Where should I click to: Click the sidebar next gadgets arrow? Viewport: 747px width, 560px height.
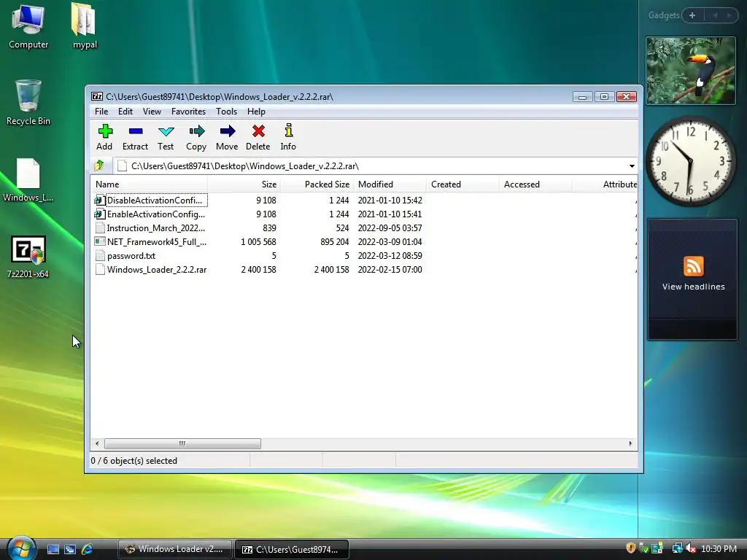click(729, 15)
